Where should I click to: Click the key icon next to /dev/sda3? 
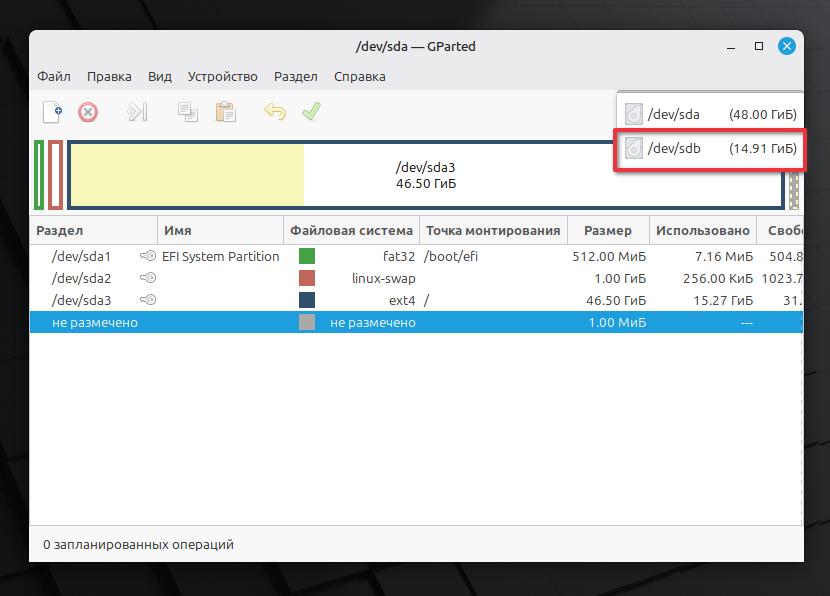(x=148, y=300)
